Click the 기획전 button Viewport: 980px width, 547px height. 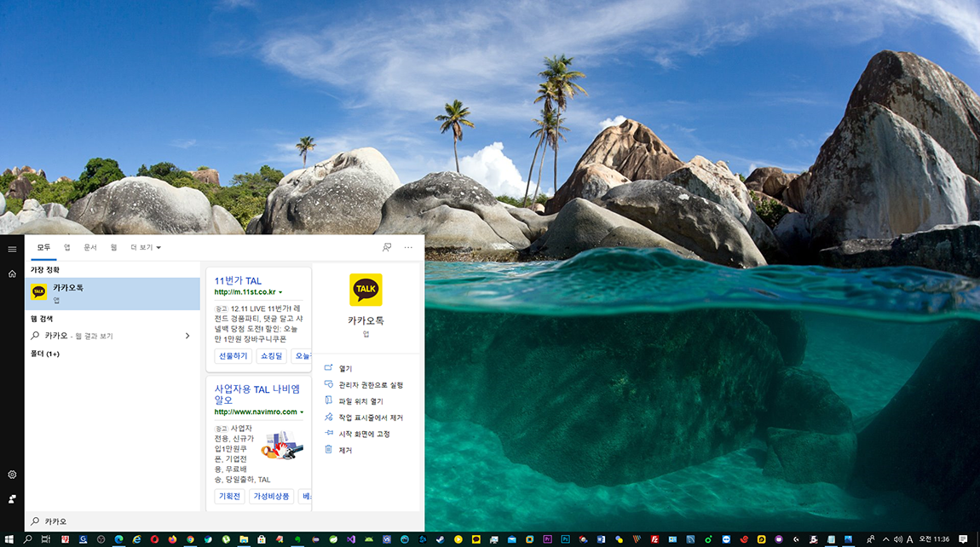click(x=229, y=497)
